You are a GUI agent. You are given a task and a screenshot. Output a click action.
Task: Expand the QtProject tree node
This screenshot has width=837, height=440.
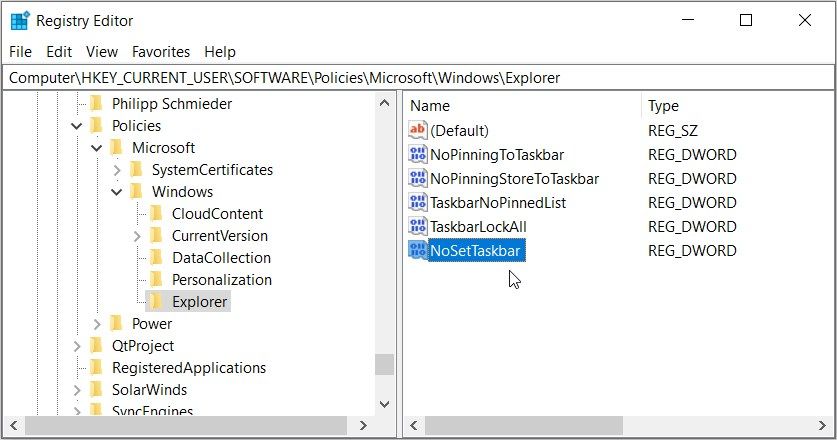pos(77,346)
